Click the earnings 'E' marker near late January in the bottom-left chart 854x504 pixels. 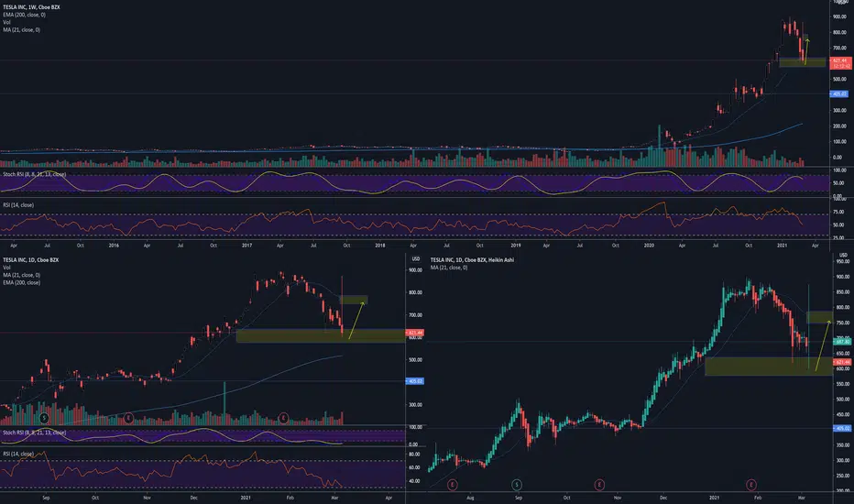pyautogui.click(x=283, y=418)
